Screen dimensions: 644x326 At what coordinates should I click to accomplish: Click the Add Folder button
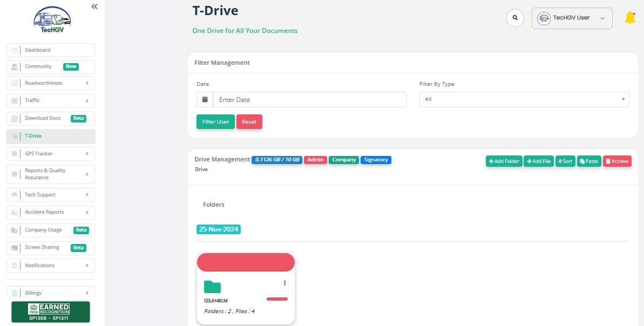pyautogui.click(x=504, y=161)
